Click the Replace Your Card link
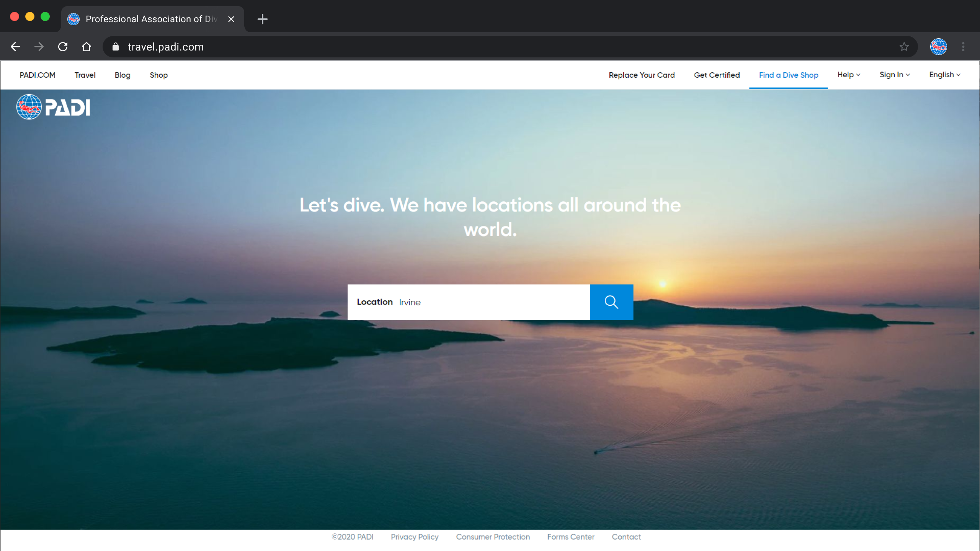980x551 pixels. (x=642, y=75)
